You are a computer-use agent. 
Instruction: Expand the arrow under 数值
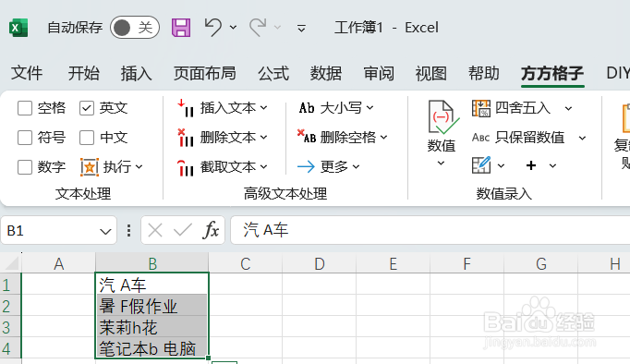[x=441, y=164]
